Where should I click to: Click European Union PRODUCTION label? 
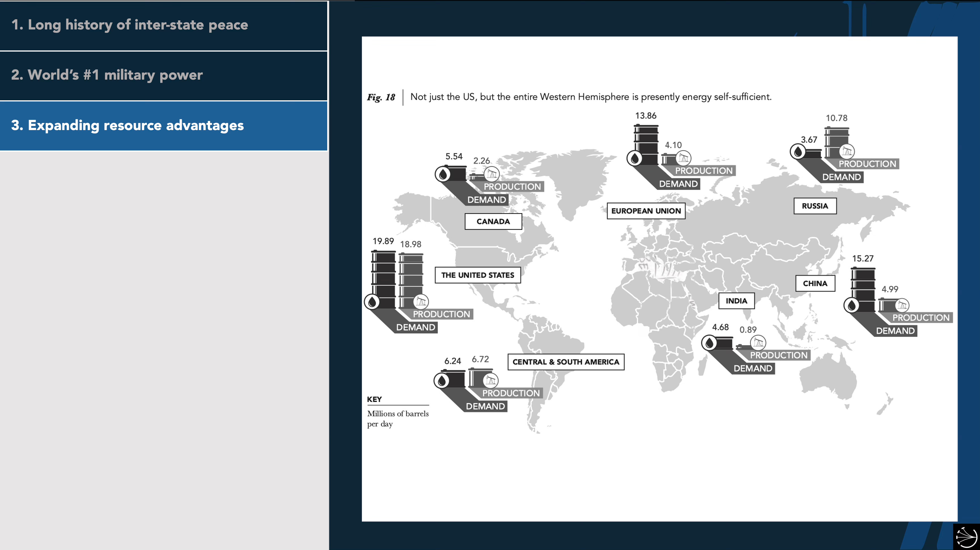point(704,171)
